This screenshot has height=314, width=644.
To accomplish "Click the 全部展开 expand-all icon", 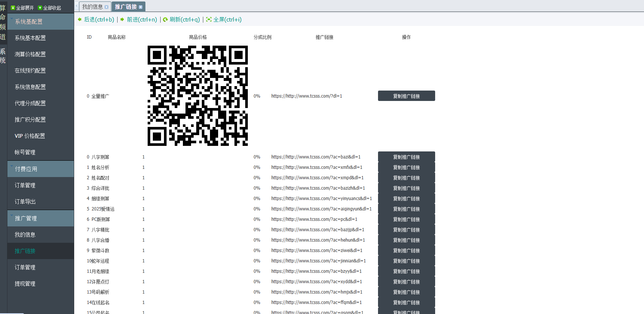I will pos(13,8).
